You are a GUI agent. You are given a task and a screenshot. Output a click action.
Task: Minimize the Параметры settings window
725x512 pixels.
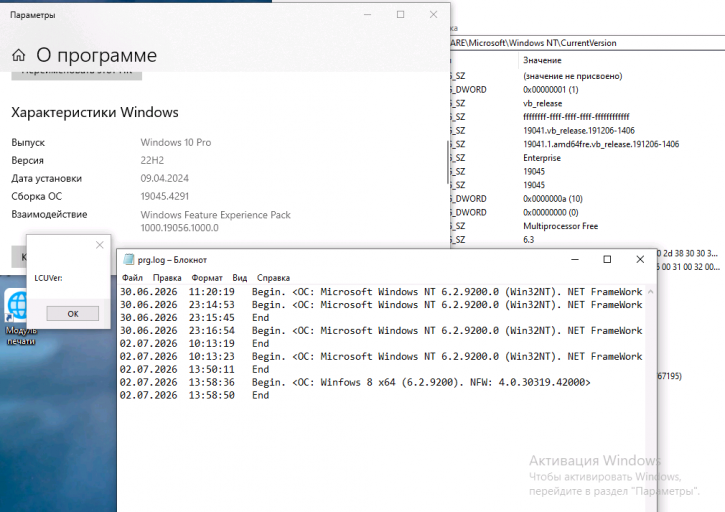[x=368, y=15]
